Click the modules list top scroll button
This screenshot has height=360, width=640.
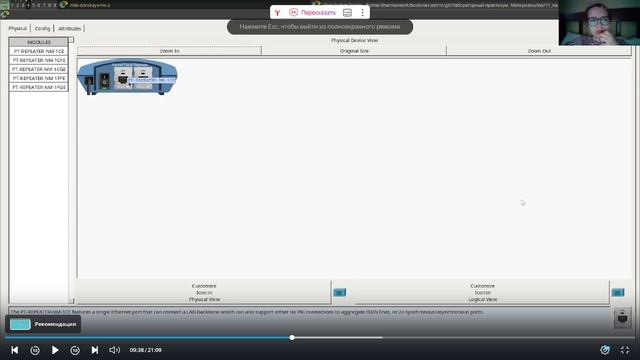[71, 40]
